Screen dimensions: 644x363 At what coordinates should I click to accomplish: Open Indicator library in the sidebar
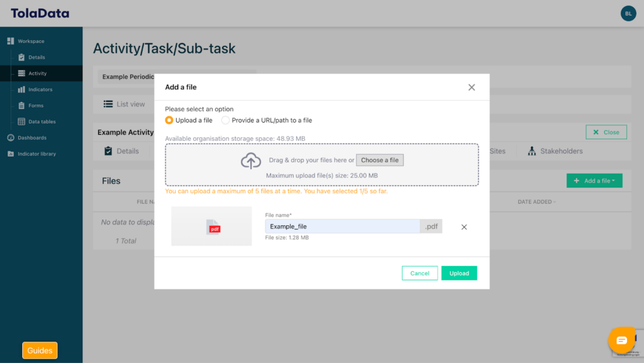[36, 154]
